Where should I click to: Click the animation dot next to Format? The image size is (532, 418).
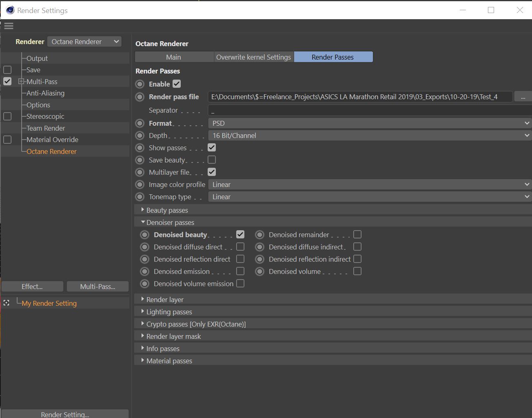[140, 123]
